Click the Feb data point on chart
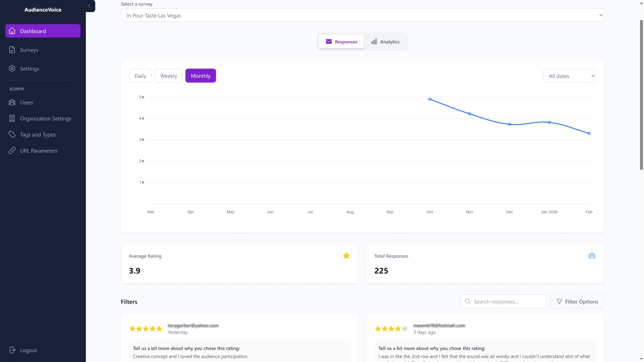Image resolution: width=644 pixels, height=362 pixels. coord(589,133)
